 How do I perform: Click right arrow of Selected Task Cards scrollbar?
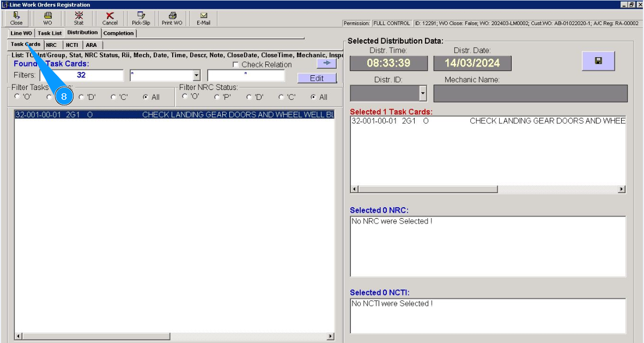point(622,189)
